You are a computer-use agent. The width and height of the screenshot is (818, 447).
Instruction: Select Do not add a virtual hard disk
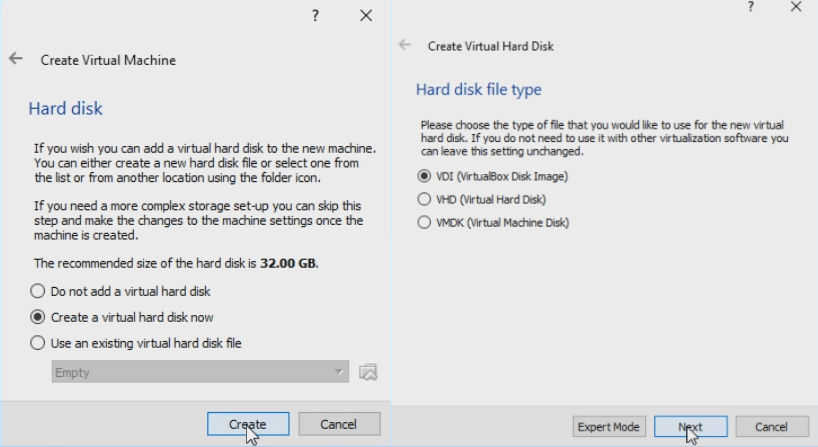[38, 291]
